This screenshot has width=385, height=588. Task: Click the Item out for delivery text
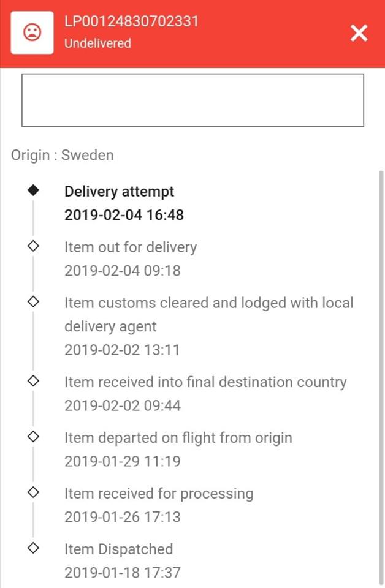[x=131, y=247]
